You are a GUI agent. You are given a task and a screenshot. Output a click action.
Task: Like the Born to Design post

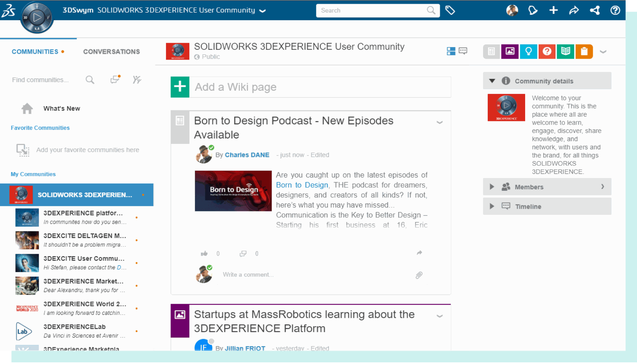(x=204, y=254)
